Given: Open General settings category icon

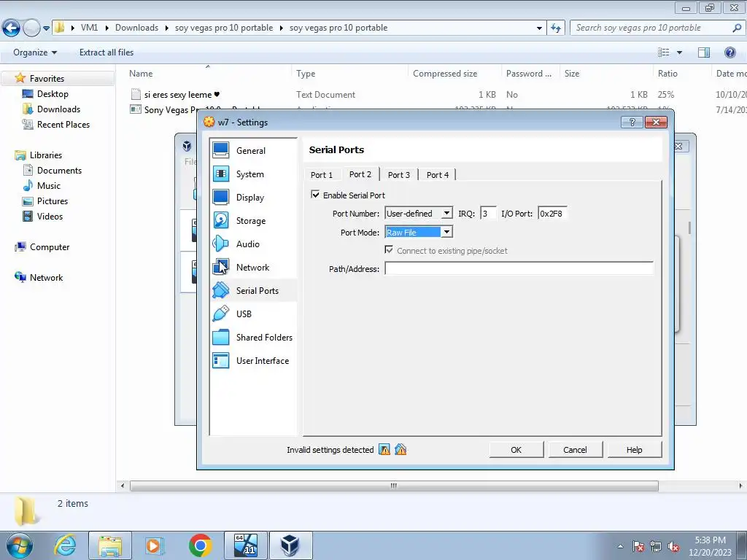Looking at the screenshot, I should pos(220,150).
